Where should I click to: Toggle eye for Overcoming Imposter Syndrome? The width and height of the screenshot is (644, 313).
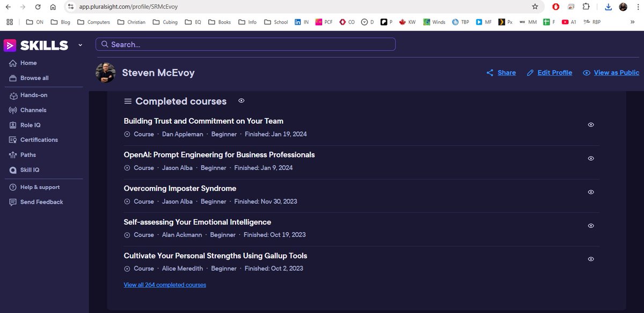coord(591,192)
